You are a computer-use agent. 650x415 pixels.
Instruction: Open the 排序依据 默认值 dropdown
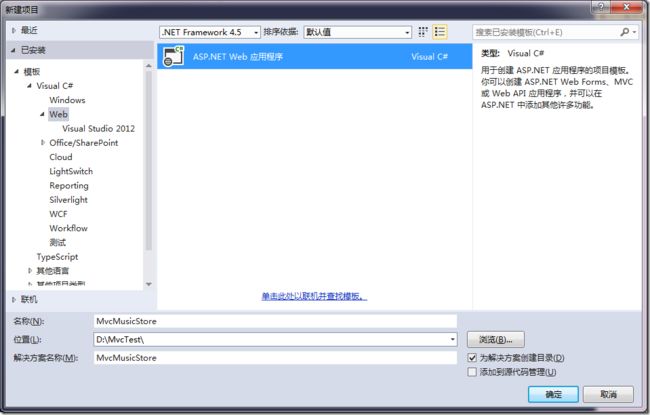tap(357, 32)
